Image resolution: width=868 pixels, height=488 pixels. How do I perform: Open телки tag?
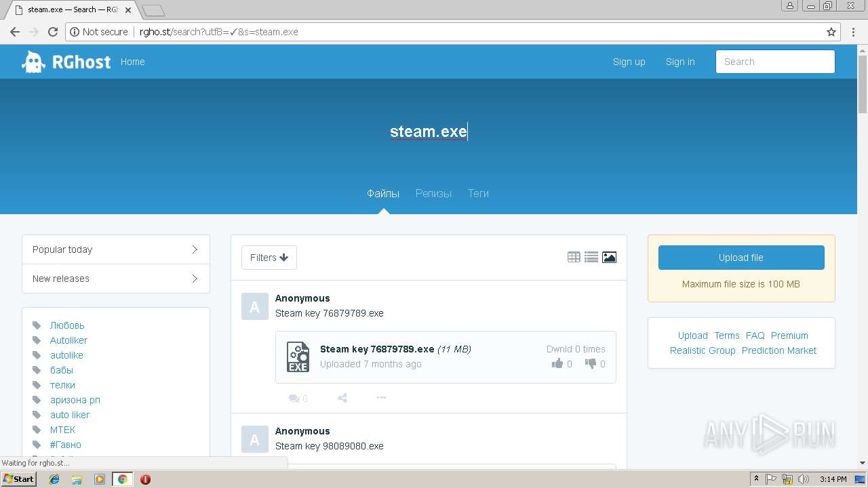pyautogui.click(x=62, y=385)
